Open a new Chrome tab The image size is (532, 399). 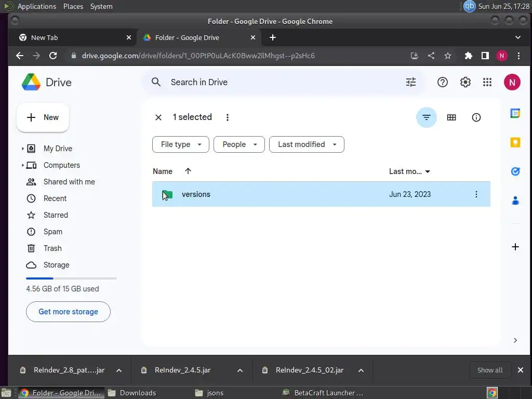[x=272, y=37]
